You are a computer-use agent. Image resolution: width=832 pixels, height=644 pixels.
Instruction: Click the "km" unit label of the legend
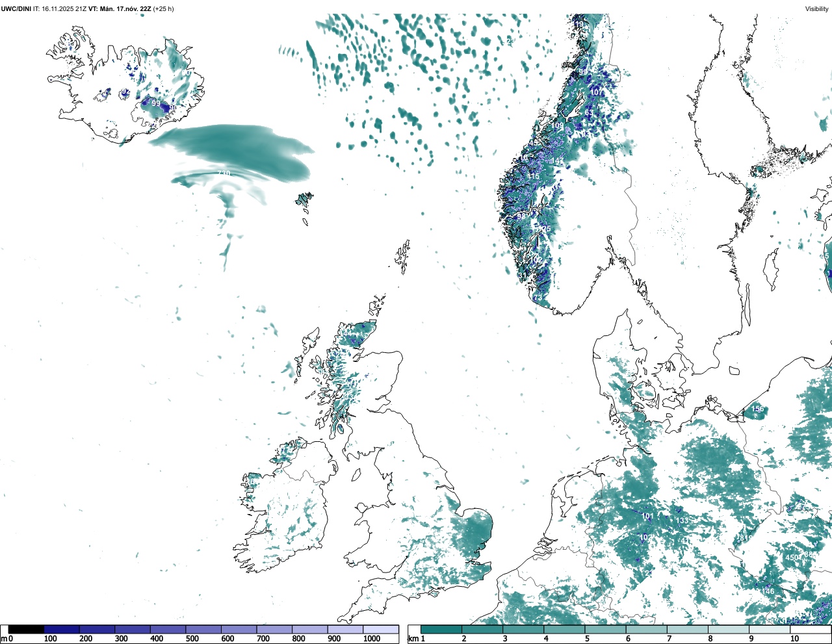[x=413, y=639]
